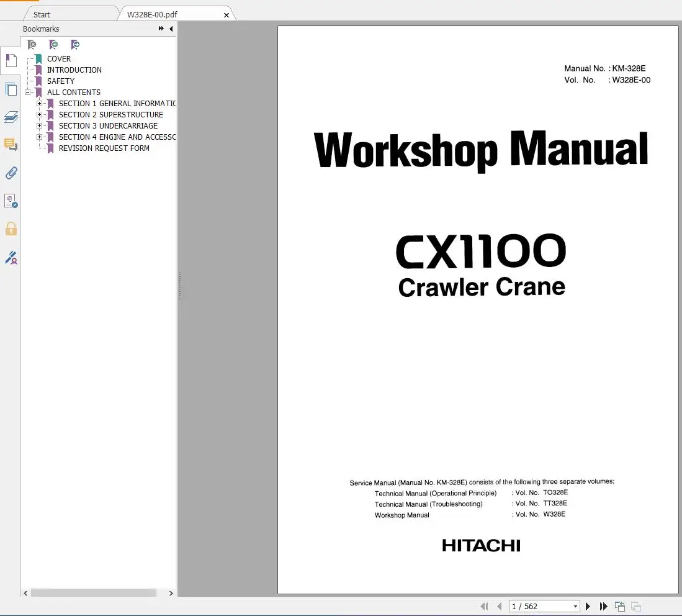682x616 pixels.
Task: Click Manual No. KM-328E text
Action: [605, 68]
